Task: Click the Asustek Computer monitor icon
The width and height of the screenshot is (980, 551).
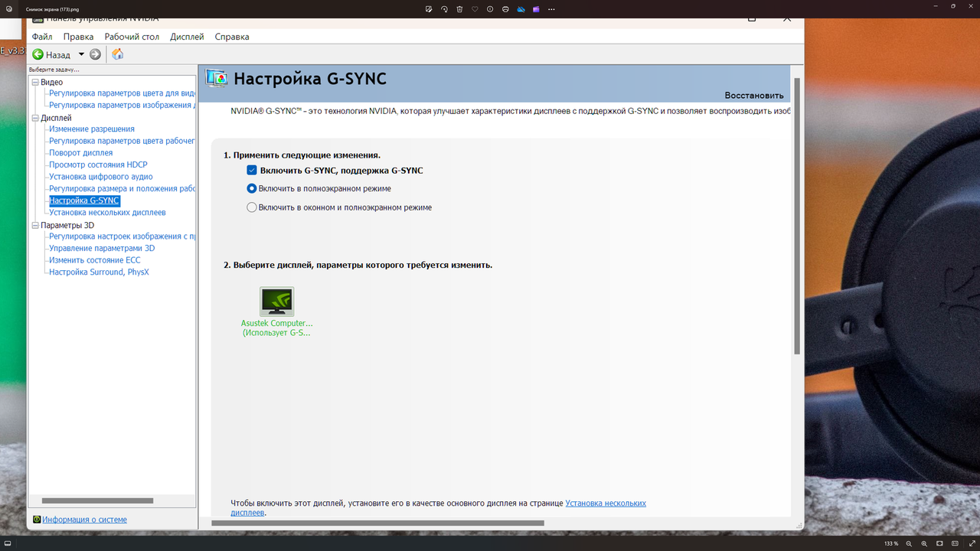Action: click(x=276, y=302)
